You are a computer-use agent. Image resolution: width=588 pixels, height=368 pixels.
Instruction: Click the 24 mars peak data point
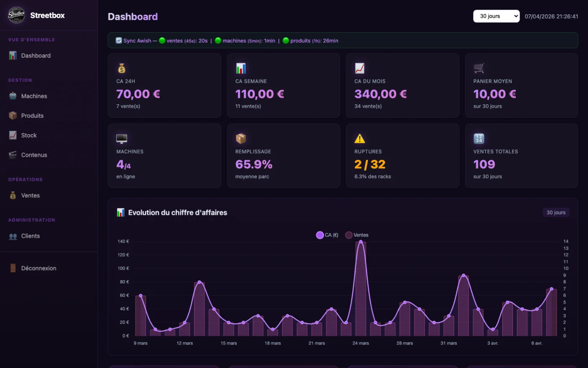(x=360, y=241)
